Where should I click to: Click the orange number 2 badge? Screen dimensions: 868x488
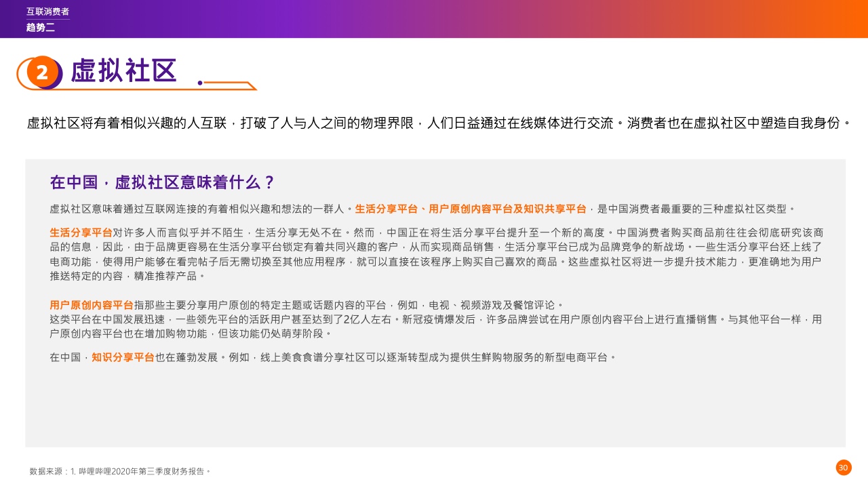tap(42, 73)
